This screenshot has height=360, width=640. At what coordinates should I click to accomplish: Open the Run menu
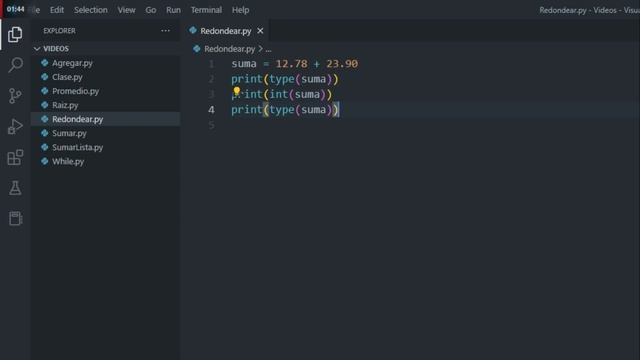tap(173, 10)
